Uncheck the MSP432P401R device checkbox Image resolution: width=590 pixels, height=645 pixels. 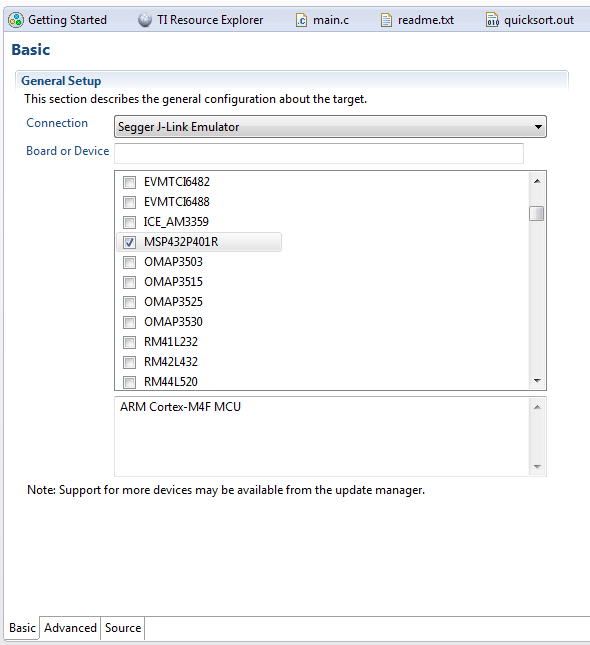[129, 242]
